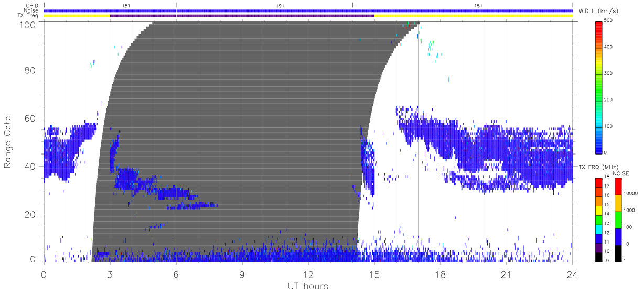Click the 21 tick on the UT hours axis
This screenshot has height=297, width=644.
tap(507, 274)
